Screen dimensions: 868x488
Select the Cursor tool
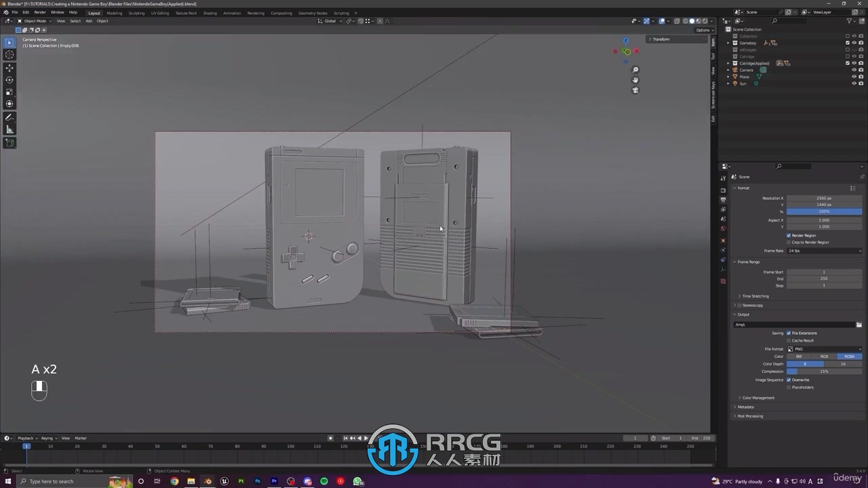9,55
